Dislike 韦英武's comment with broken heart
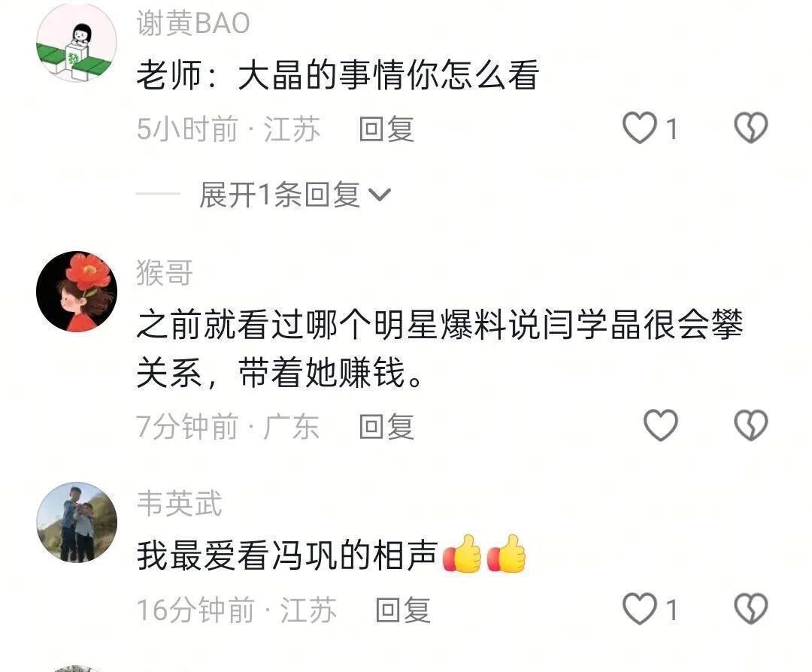The height and width of the screenshot is (672, 812). 751,609
